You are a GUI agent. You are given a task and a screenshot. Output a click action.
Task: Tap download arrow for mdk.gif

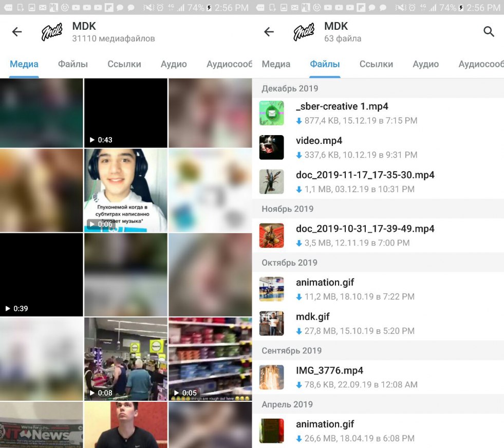click(299, 331)
